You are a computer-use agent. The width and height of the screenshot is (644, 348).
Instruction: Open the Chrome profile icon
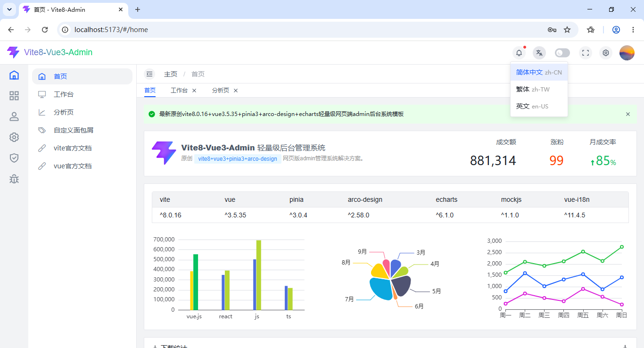(616, 30)
